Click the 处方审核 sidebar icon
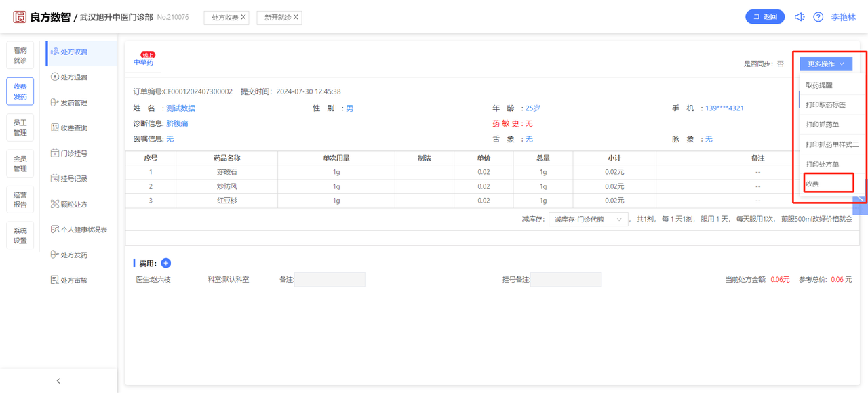 point(55,281)
